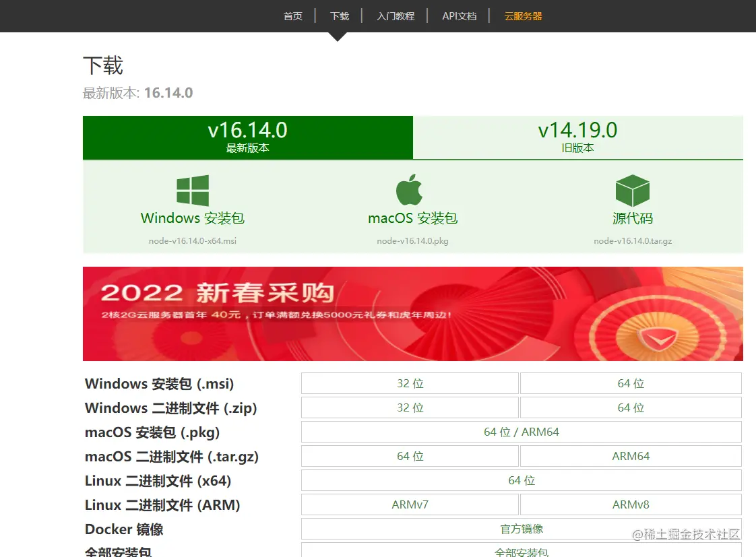
Task: Download the Windows .zip 64 位 binary
Action: point(631,407)
